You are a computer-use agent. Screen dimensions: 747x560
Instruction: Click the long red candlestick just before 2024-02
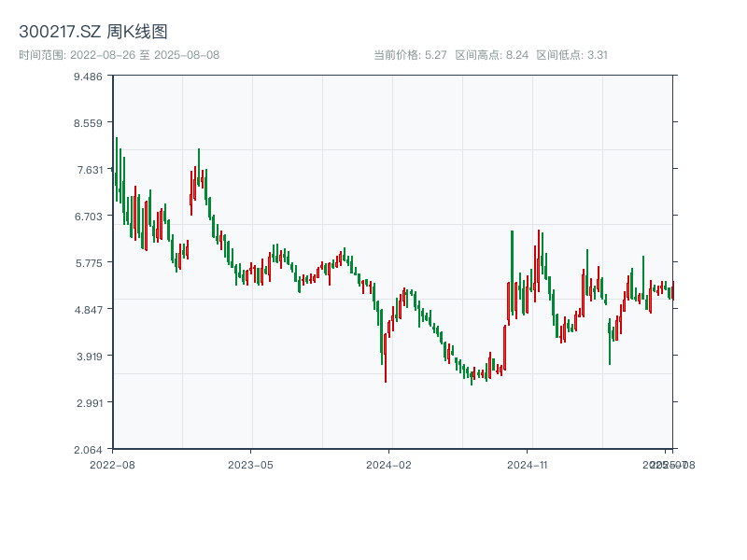coord(386,357)
